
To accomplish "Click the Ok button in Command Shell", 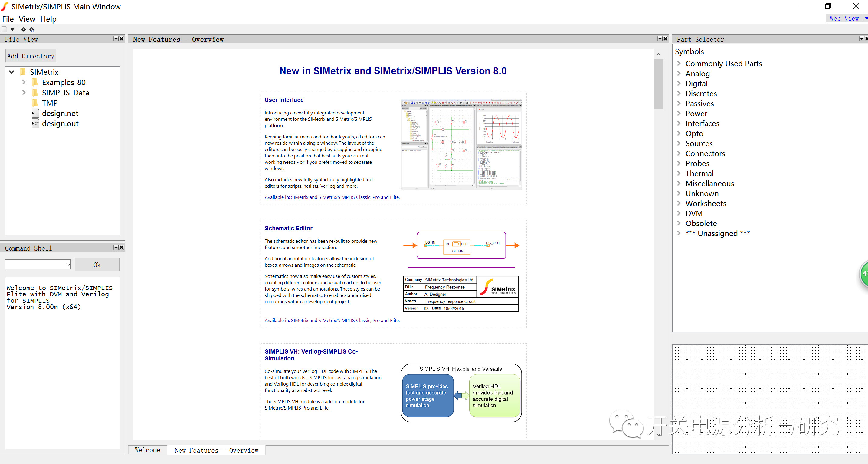I will [97, 265].
